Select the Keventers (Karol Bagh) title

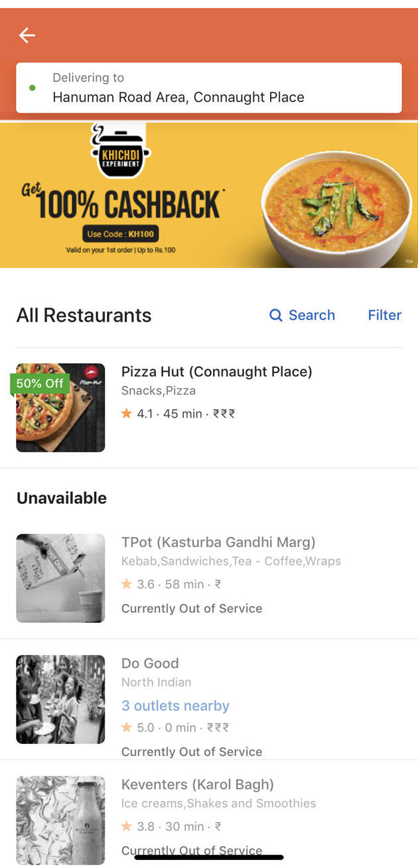[197, 784]
